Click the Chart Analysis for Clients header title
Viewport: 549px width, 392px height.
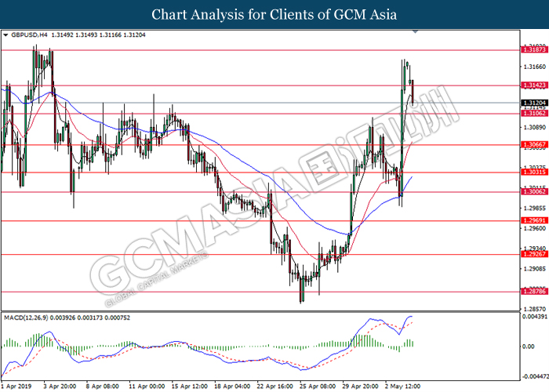(x=274, y=15)
